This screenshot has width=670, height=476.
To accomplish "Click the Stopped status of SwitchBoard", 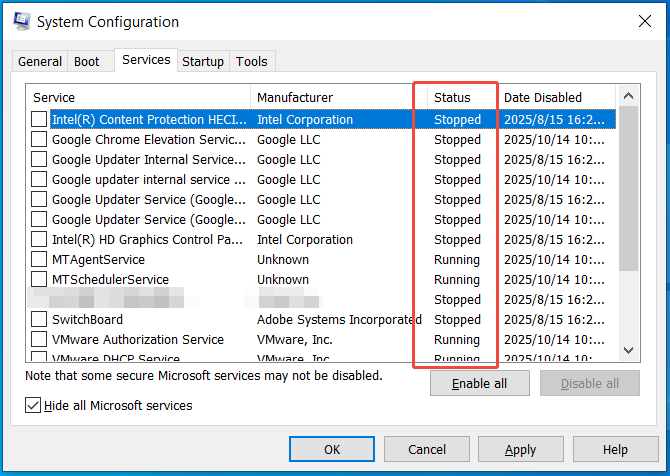I will point(457,319).
